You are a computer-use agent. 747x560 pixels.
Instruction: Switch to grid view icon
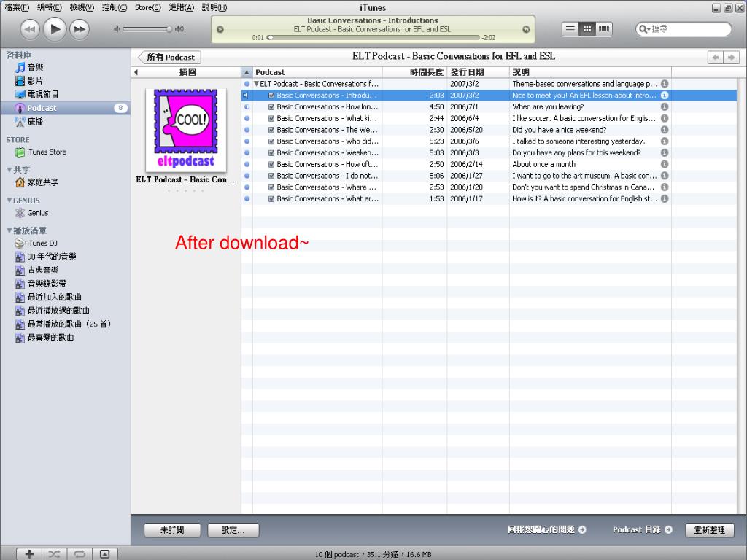click(587, 29)
